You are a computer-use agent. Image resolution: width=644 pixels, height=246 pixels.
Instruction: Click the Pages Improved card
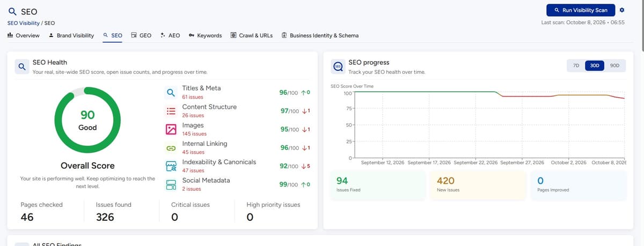(x=579, y=185)
